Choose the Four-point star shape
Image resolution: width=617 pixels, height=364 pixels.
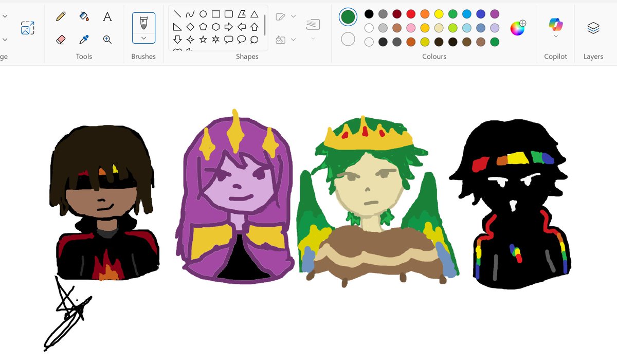pyautogui.click(x=190, y=40)
